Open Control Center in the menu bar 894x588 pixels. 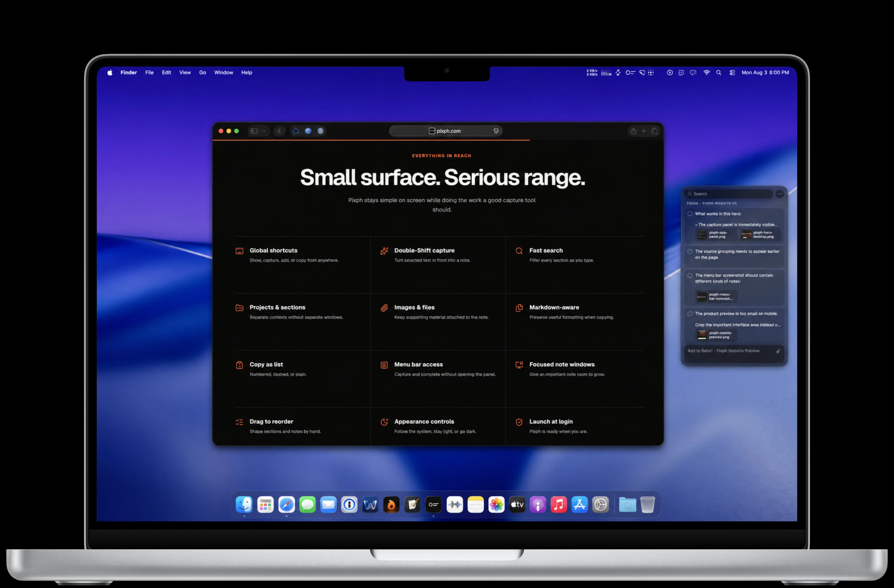732,72
